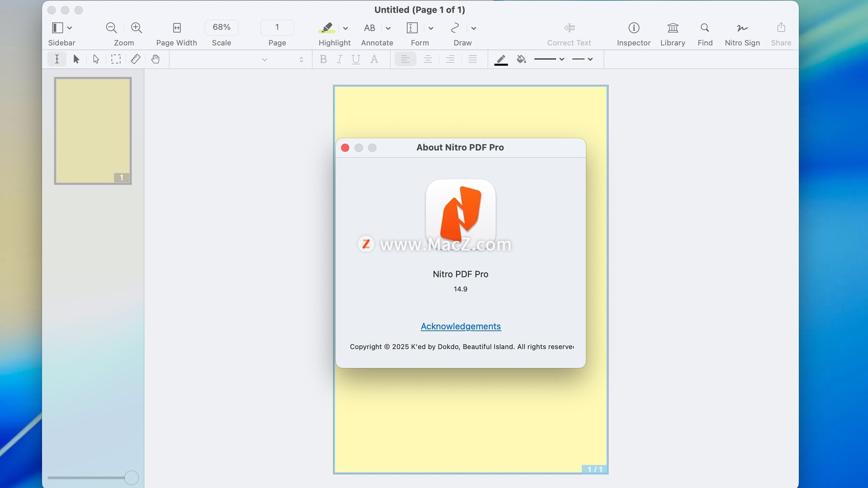The width and height of the screenshot is (868, 488).
Task: Click the 14.9 version number
Action: pos(460,289)
